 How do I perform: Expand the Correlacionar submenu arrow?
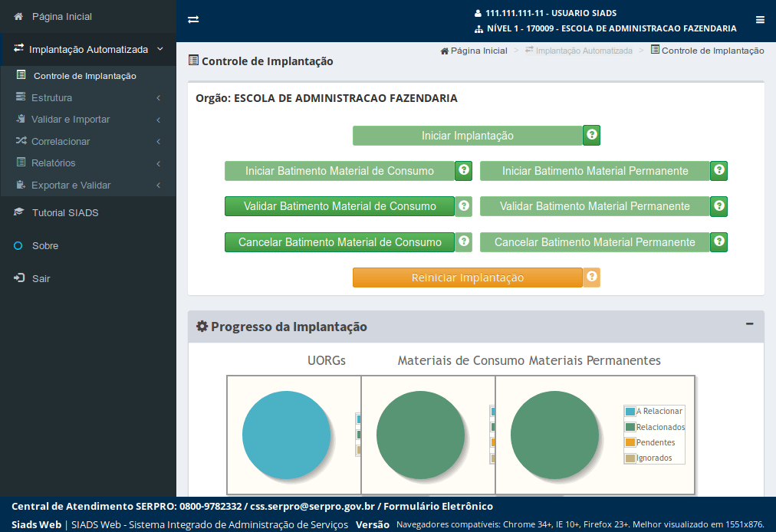tap(159, 142)
